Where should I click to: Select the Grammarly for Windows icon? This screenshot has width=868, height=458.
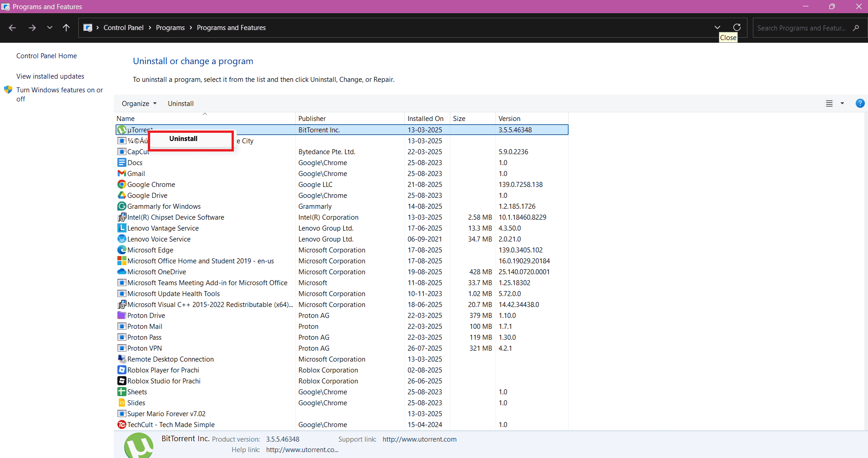point(121,206)
